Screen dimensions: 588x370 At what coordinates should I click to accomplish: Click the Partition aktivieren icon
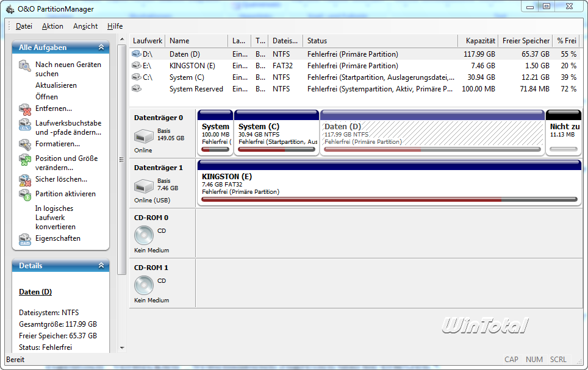25,195
